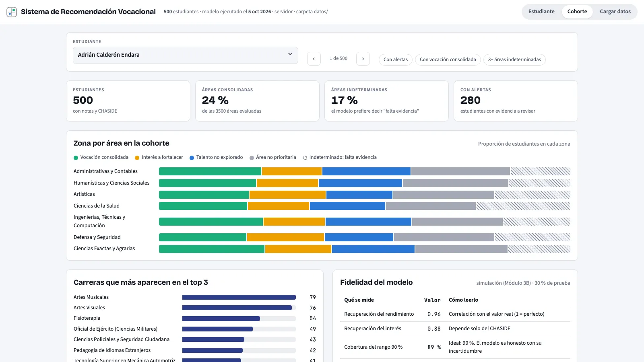
Task: Select the Áreas consolidadas 24 % card
Action: coord(257,101)
